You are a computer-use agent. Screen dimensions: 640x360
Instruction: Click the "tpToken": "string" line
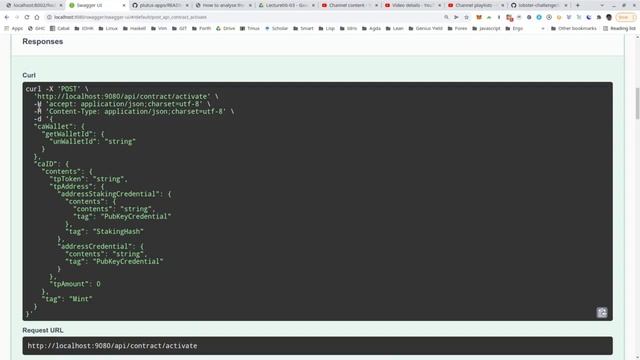(x=89, y=179)
